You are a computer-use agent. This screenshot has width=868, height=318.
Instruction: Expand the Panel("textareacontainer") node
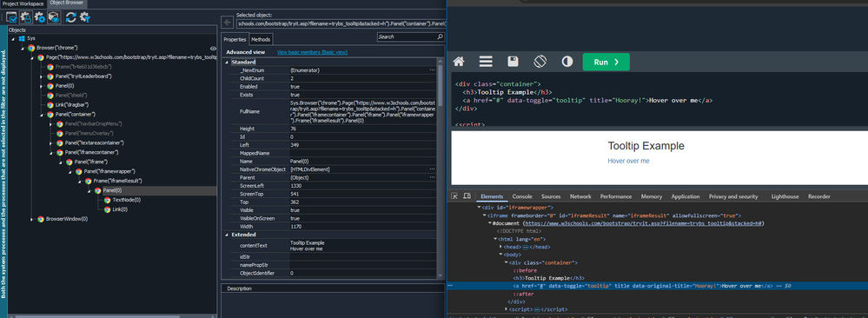[51, 143]
